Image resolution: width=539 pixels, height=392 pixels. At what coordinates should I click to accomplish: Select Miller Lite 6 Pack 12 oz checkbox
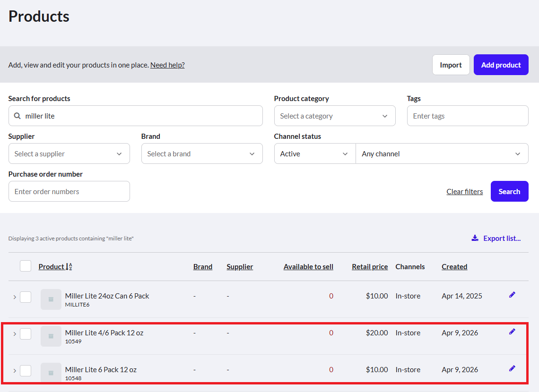[26, 371]
